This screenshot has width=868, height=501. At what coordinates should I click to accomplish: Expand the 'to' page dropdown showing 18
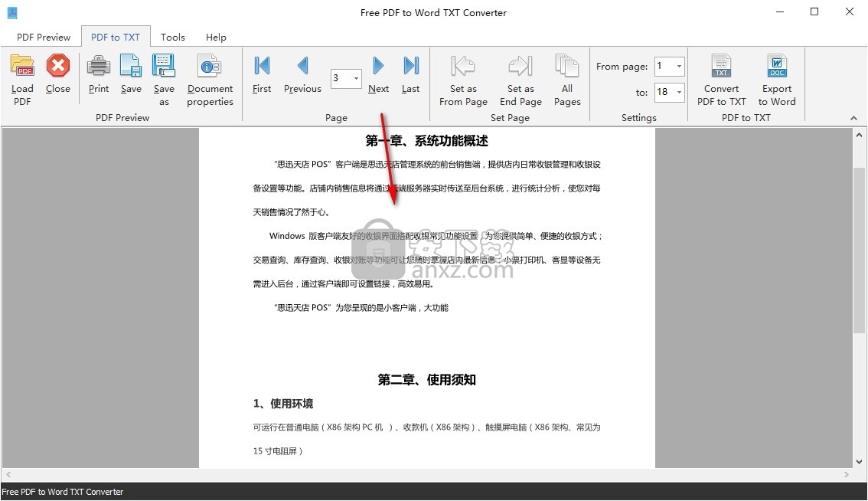pyautogui.click(x=679, y=92)
